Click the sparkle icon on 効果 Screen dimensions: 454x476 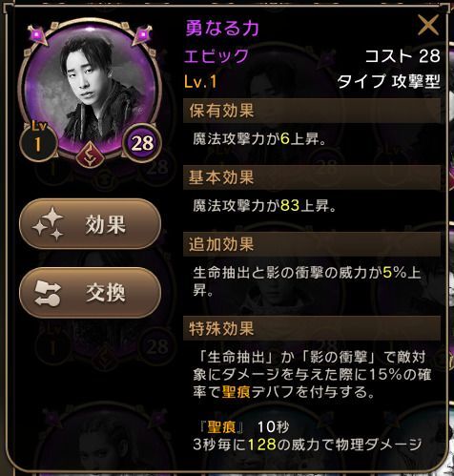(x=48, y=224)
